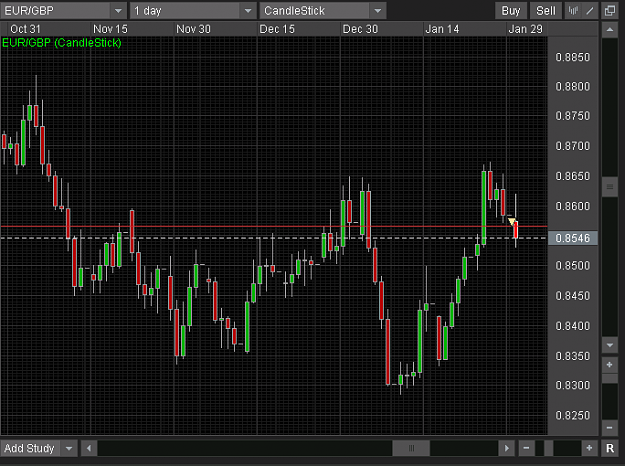Expand the Add Study dropdown arrow

[69, 448]
